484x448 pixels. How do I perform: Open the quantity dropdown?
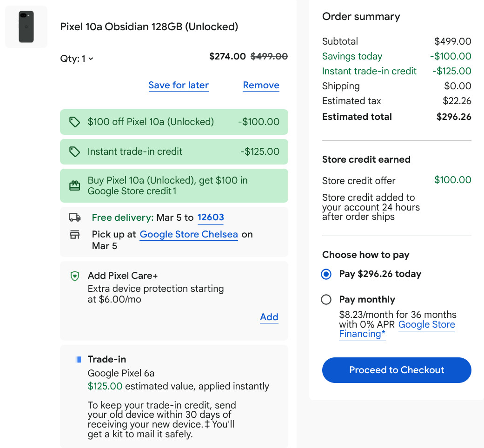point(77,59)
